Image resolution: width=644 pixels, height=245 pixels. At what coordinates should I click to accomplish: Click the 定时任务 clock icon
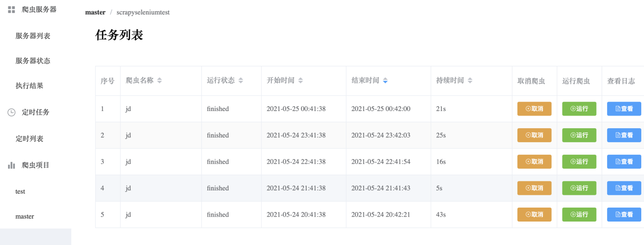[x=12, y=112]
